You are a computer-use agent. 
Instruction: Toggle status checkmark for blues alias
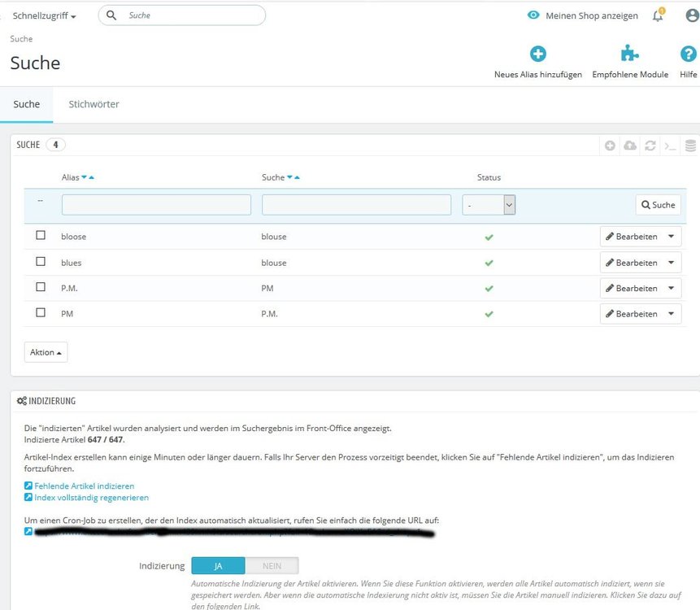tap(489, 263)
